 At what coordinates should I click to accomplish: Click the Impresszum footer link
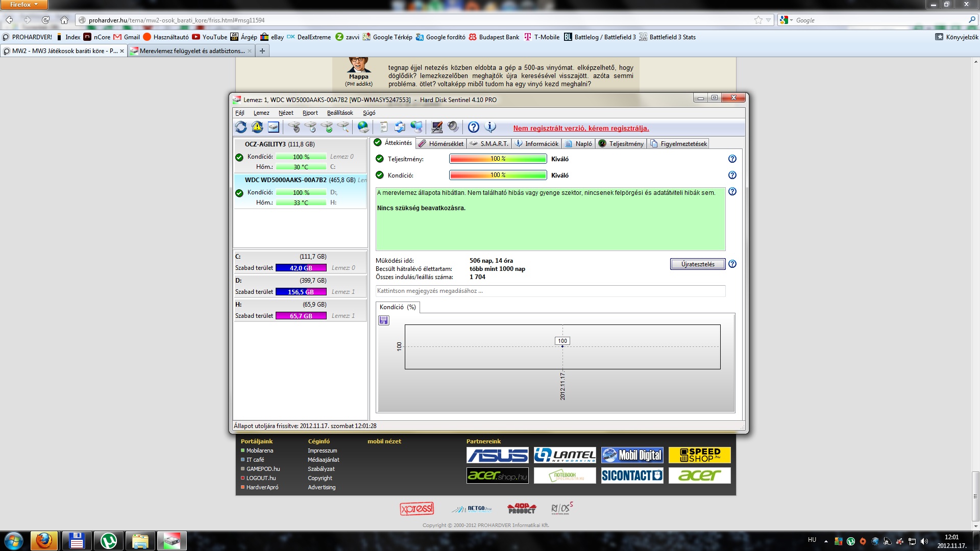click(322, 450)
